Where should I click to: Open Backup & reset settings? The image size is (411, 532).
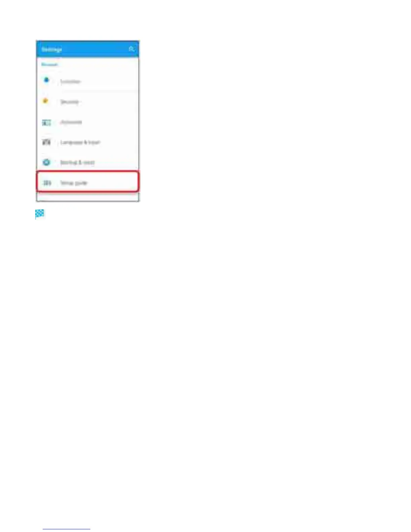[88, 162]
